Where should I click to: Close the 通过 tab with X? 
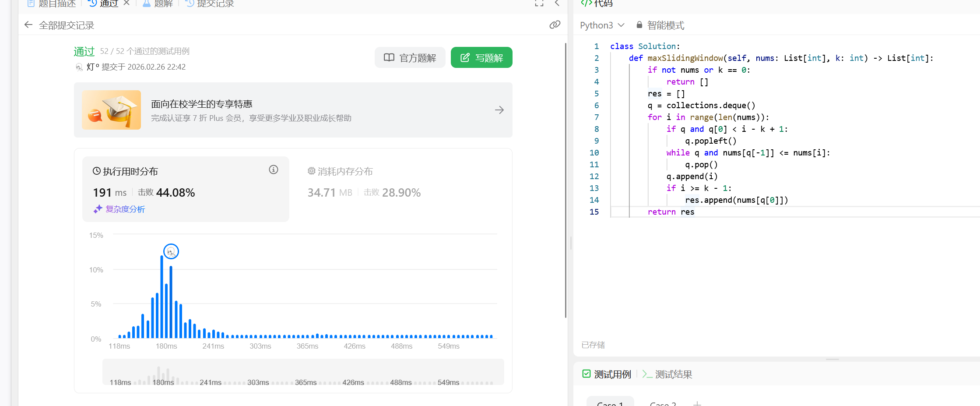(x=126, y=3)
